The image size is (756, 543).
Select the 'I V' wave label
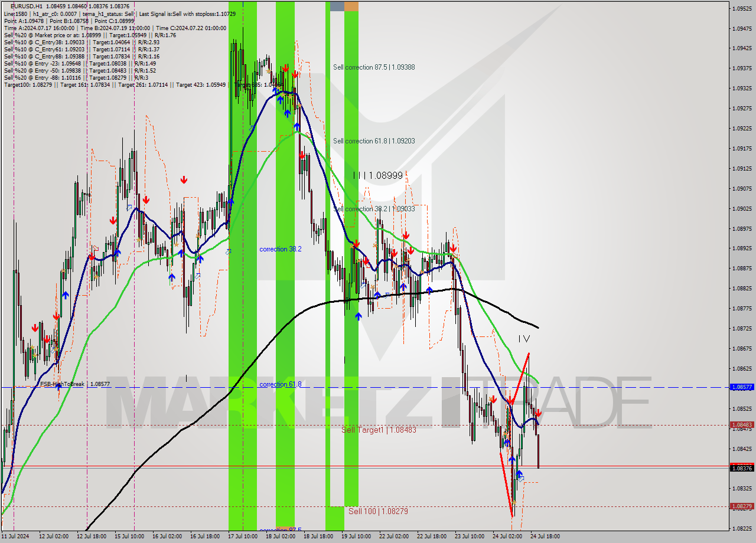[524, 339]
